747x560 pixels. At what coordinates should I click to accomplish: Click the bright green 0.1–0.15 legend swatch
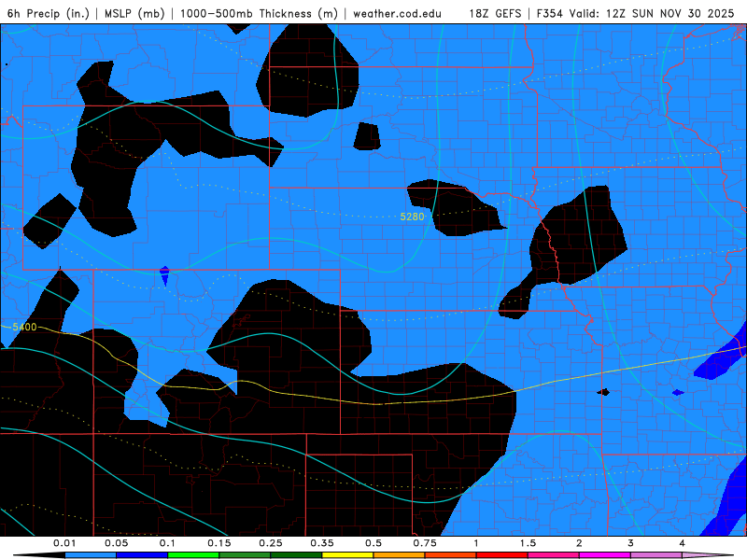pos(193,555)
